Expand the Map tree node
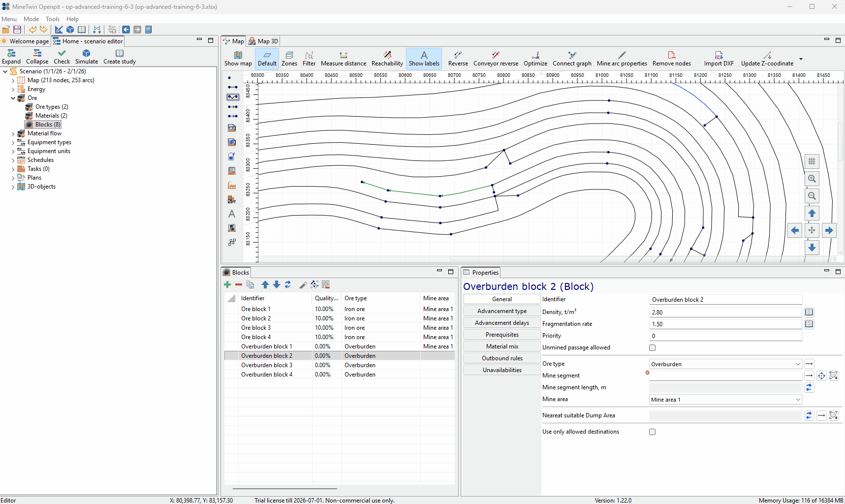 pos(13,80)
